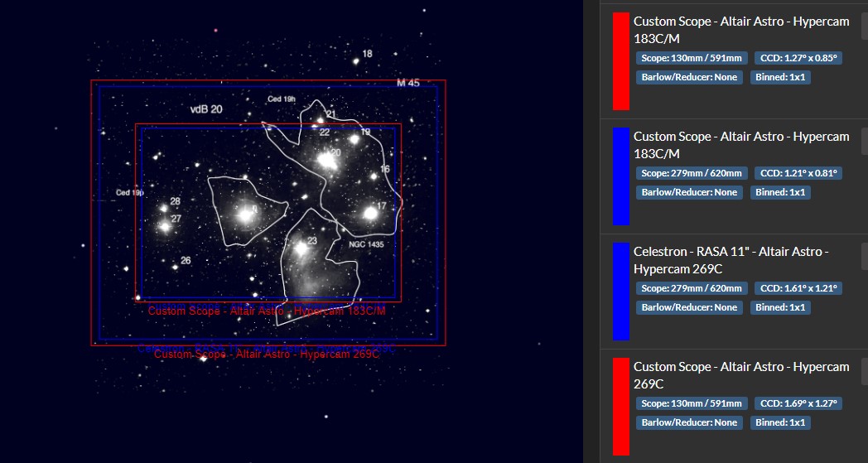This screenshot has height=463, width=868.
Task: Click 'Binned: 1x1' in the RASA 11" card
Action: pyautogui.click(x=780, y=308)
